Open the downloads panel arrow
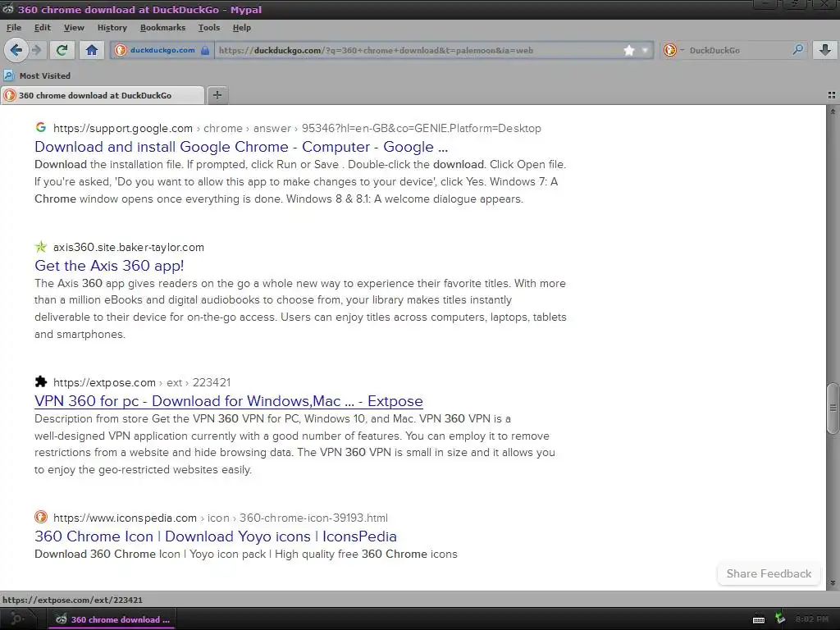840x630 pixels. click(x=825, y=50)
